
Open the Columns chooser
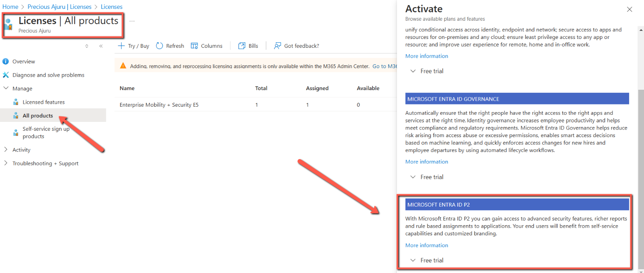pyautogui.click(x=207, y=46)
